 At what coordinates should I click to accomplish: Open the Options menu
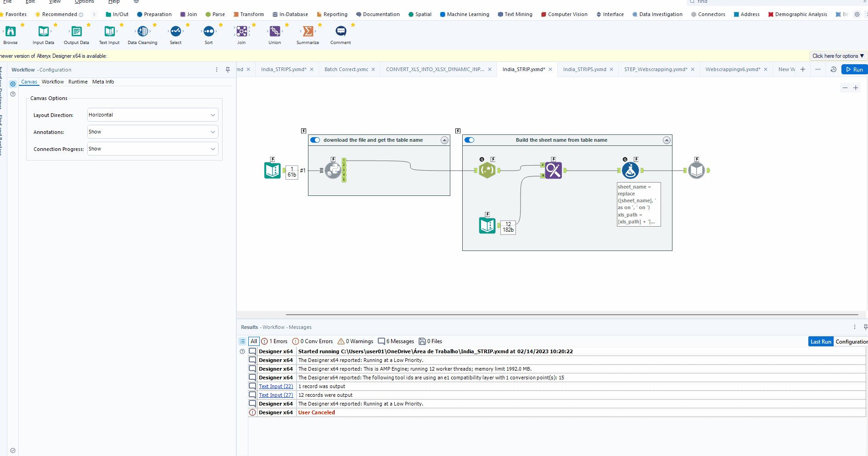(x=84, y=2)
